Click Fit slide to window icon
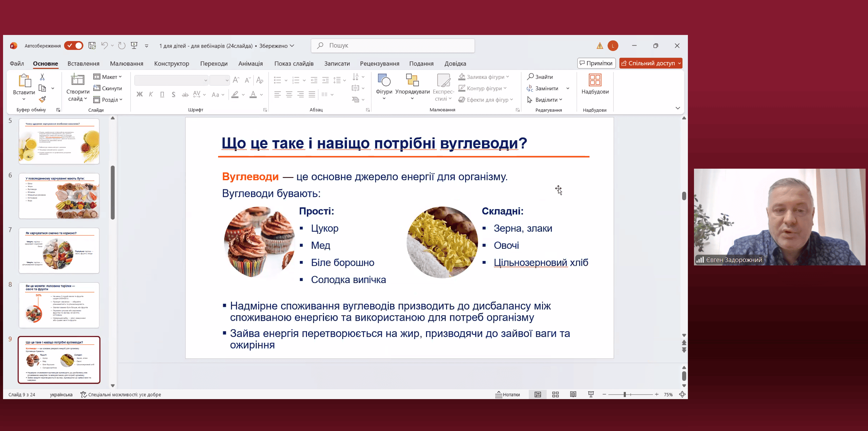The width and height of the screenshot is (868, 431). tap(682, 394)
